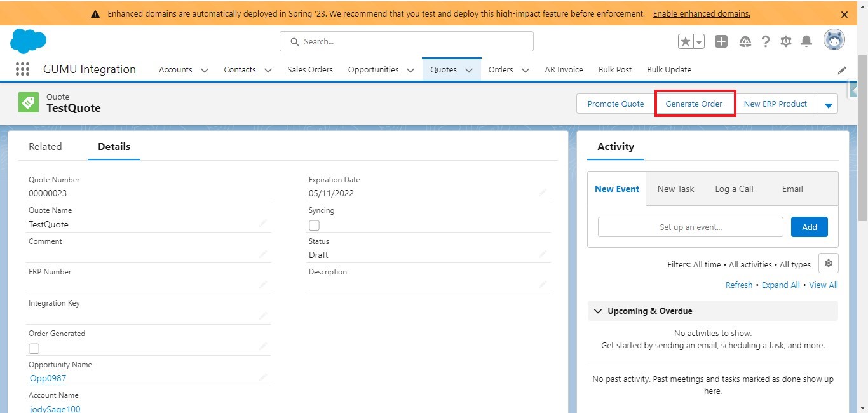868x413 pixels.
Task: Click the Salesforce cloud logo
Action: tap(29, 41)
